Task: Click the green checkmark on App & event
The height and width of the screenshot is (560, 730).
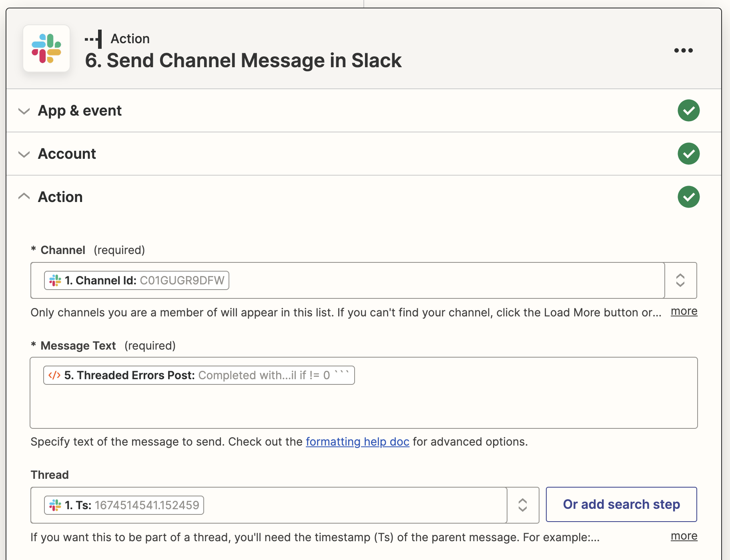Action: [x=688, y=110]
